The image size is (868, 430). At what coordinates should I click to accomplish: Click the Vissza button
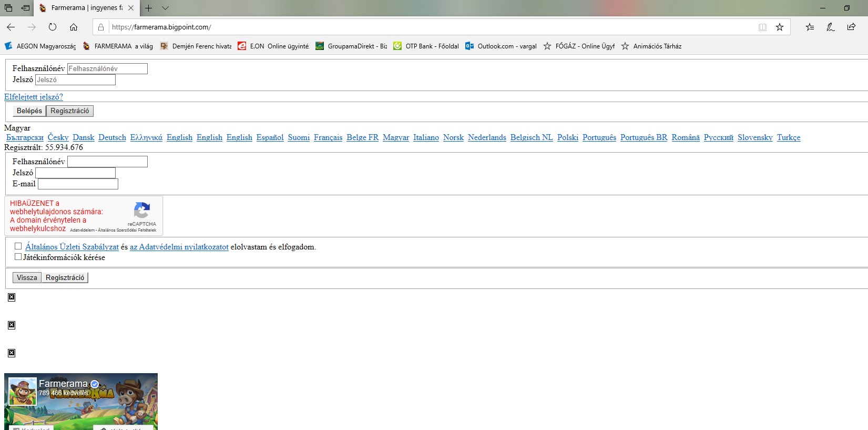27,278
